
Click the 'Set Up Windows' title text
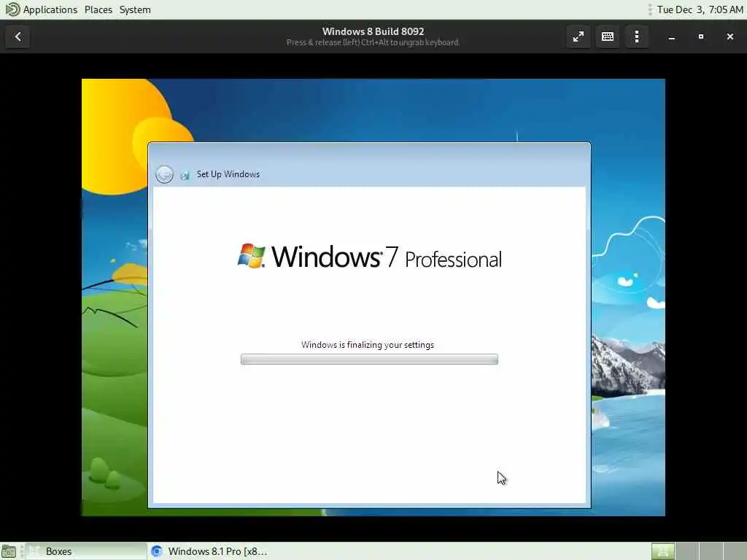pos(228,174)
